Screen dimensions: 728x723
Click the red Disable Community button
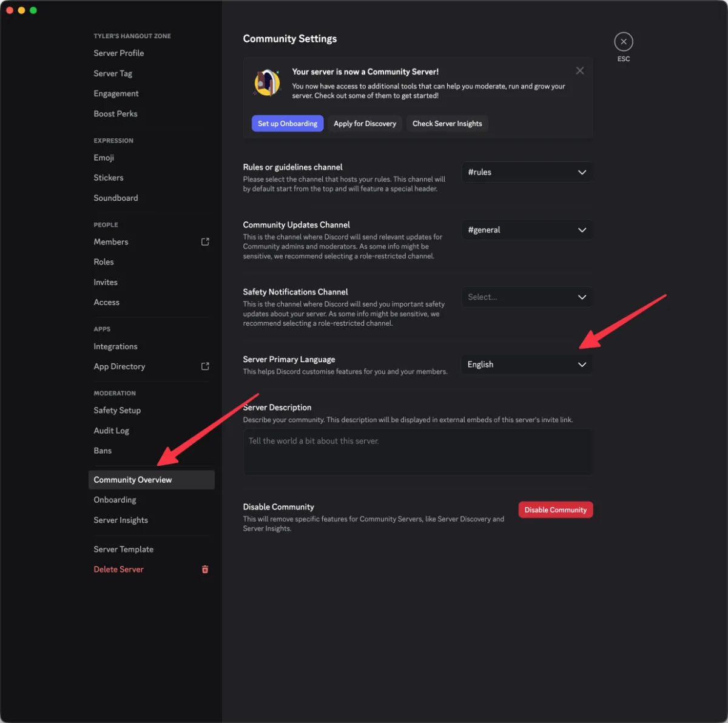tap(556, 510)
